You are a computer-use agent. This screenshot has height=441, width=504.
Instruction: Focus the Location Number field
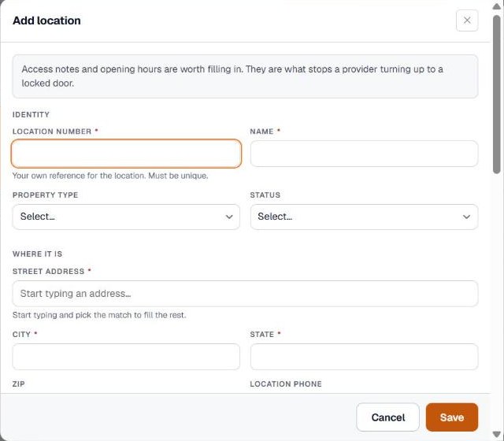[x=126, y=154]
